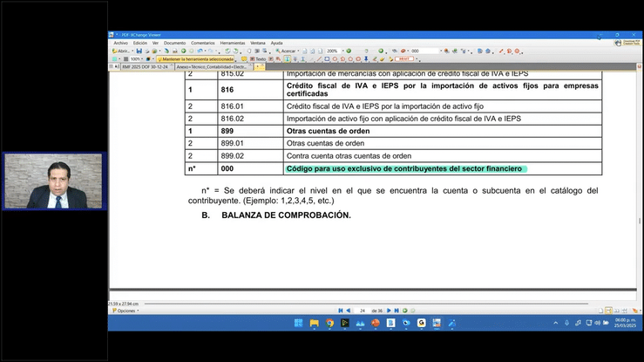
Task: Open the Opciones dropdown at bottom left
Action: (125, 311)
